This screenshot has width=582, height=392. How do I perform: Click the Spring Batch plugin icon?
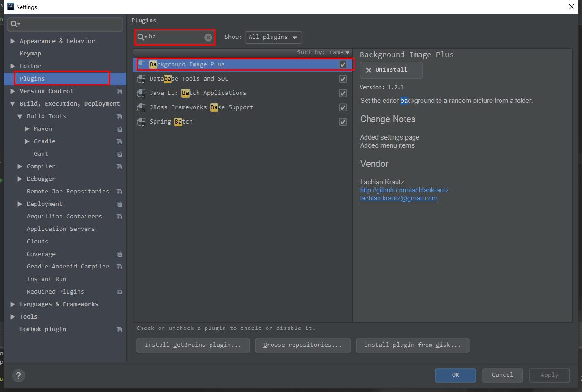pyautogui.click(x=141, y=122)
